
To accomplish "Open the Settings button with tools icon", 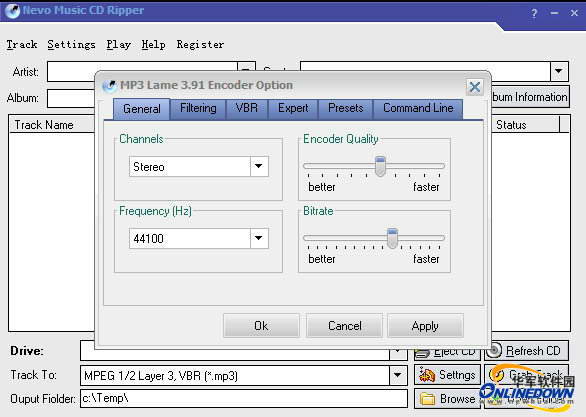I will (x=447, y=374).
